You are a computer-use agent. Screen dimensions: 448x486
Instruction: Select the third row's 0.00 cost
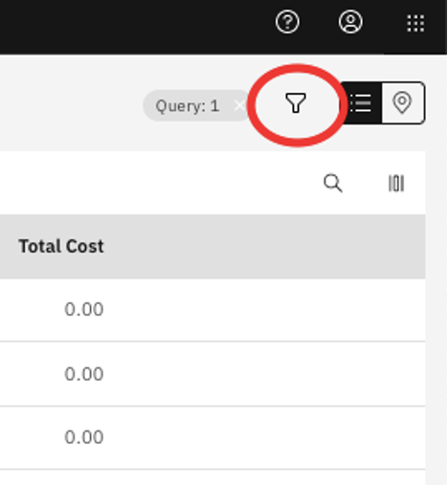click(84, 436)
